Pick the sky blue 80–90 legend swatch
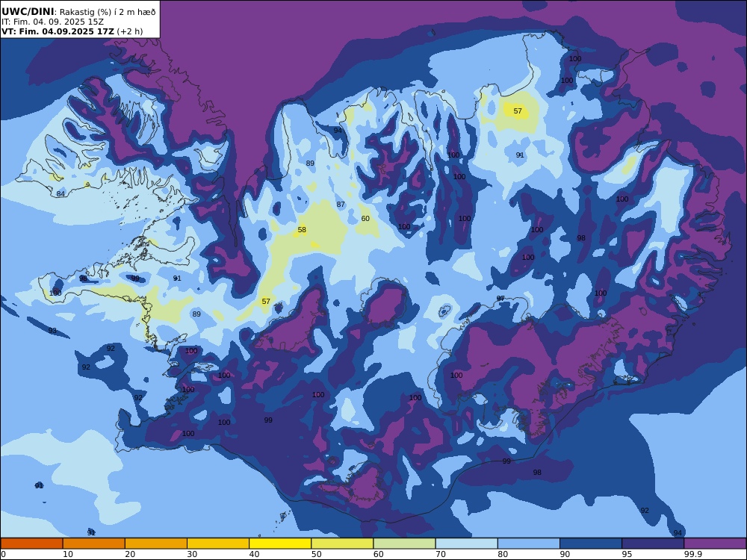 click(x=529, y=544)
